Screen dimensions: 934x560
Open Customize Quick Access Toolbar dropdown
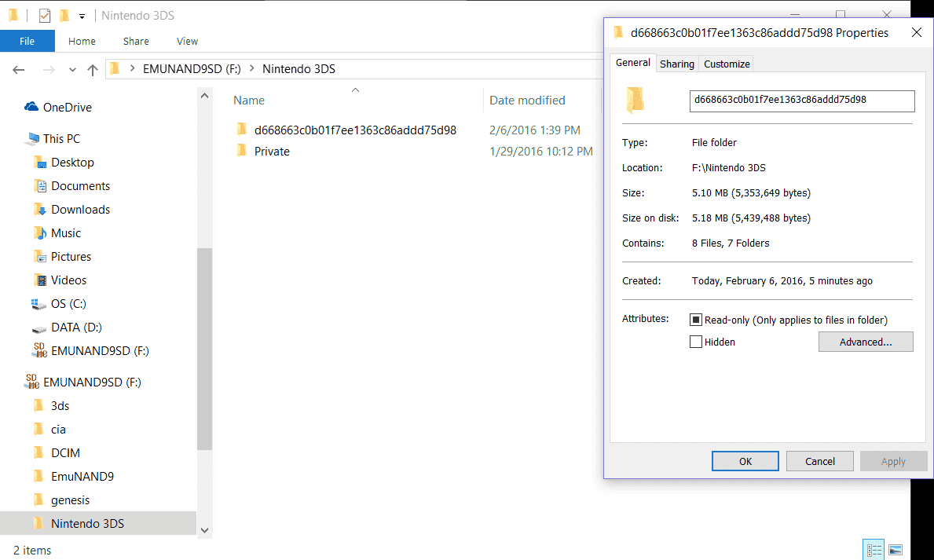(82, 16)
